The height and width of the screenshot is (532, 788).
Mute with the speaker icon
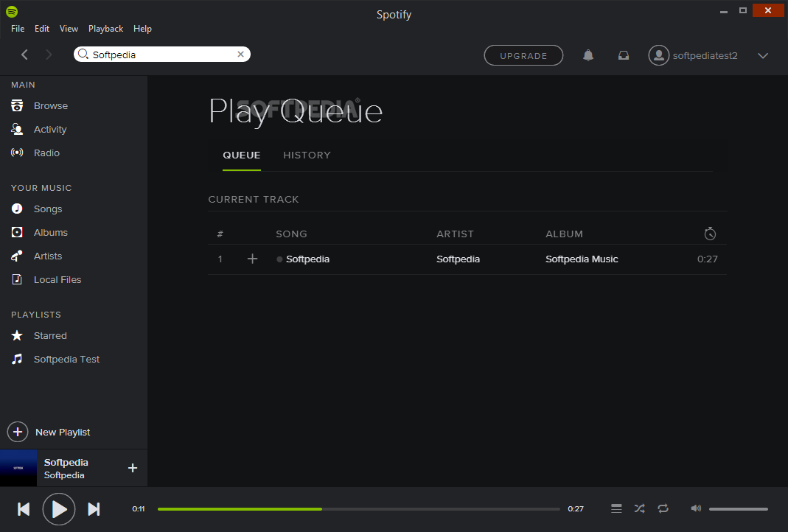(x=696, y=508)
